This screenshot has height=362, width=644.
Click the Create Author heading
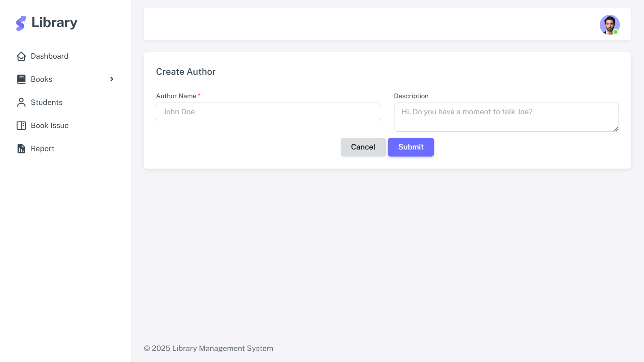click(186, 72)
